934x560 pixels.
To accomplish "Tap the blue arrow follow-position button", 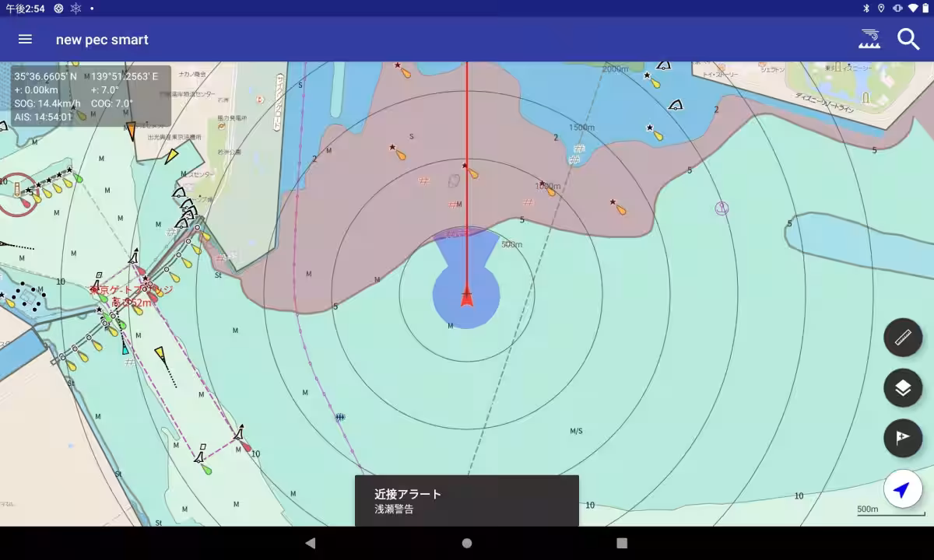I will click(x=903, y=490).
